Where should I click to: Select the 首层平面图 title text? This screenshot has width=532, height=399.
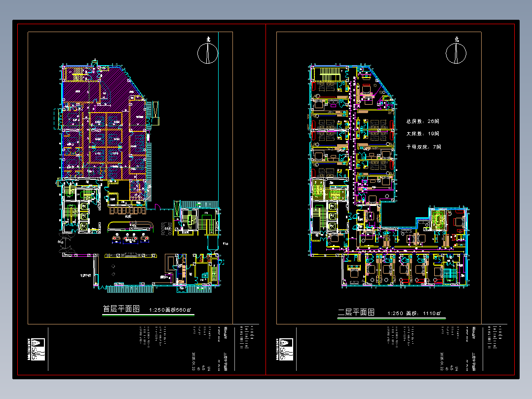(121, 309)
